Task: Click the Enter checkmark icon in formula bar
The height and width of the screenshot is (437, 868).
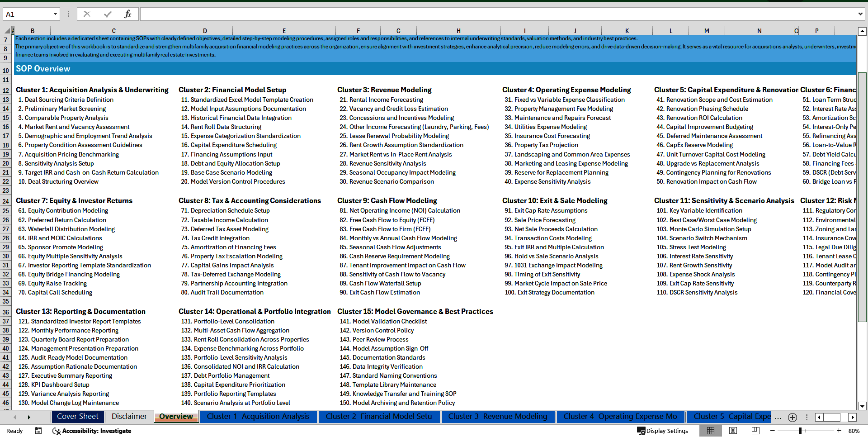Action: [107, 14]
